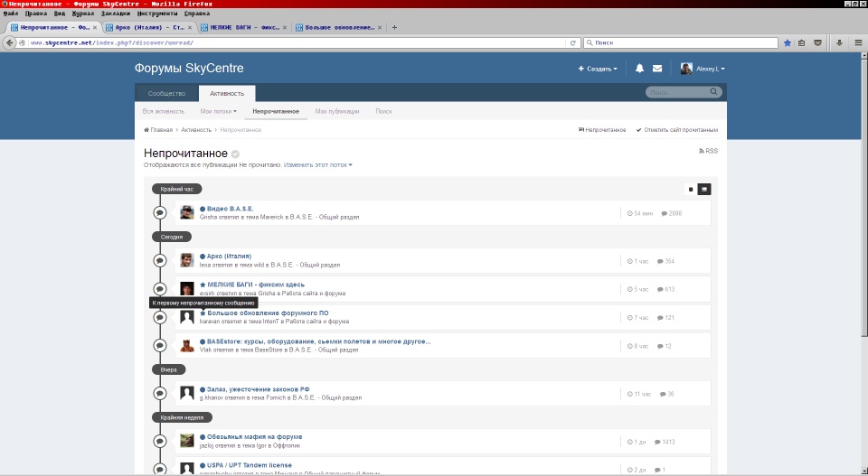This screenshot has width=868, height=476.
Task: Open topic USPA / UPT Tandem license
Action: (x=250, y=465)
